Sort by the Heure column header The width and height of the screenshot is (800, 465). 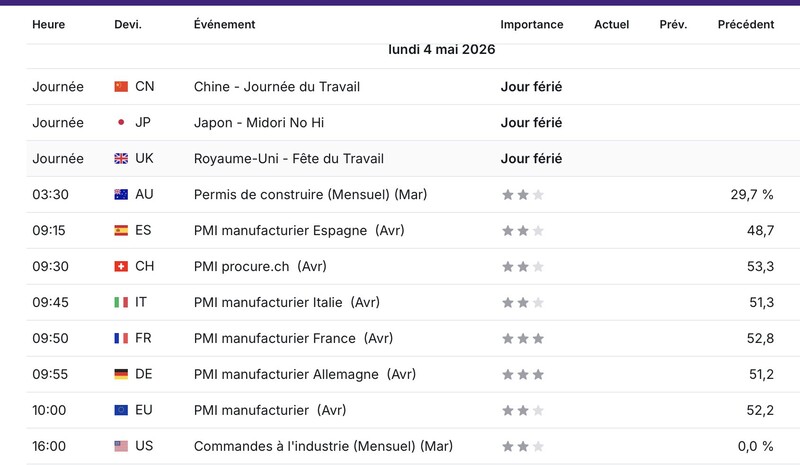point(48,25)
